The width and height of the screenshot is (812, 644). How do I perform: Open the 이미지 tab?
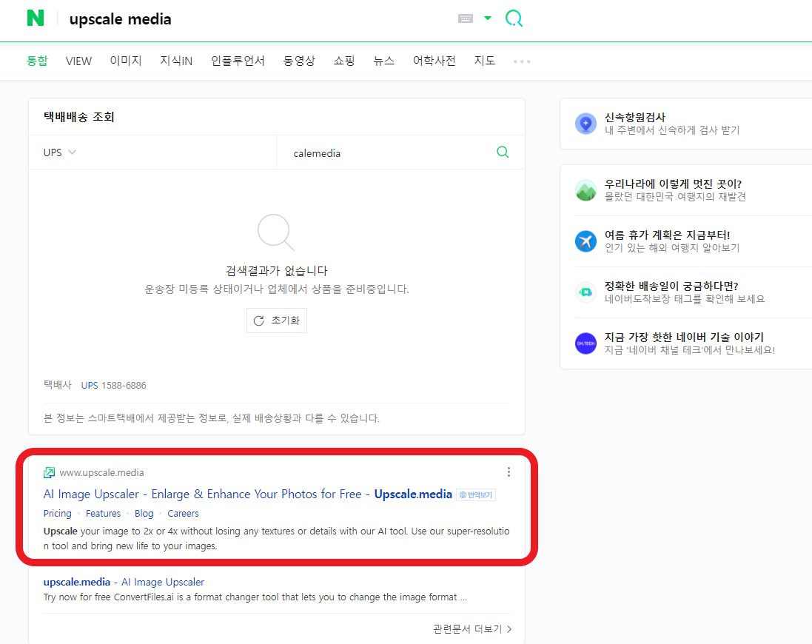coord(126,61)
